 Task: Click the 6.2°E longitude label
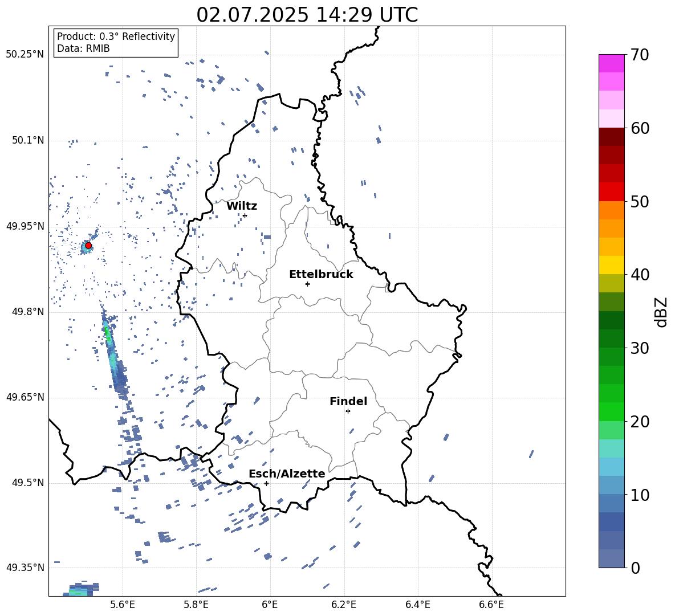pyautogui.click(x=344, y=605)
